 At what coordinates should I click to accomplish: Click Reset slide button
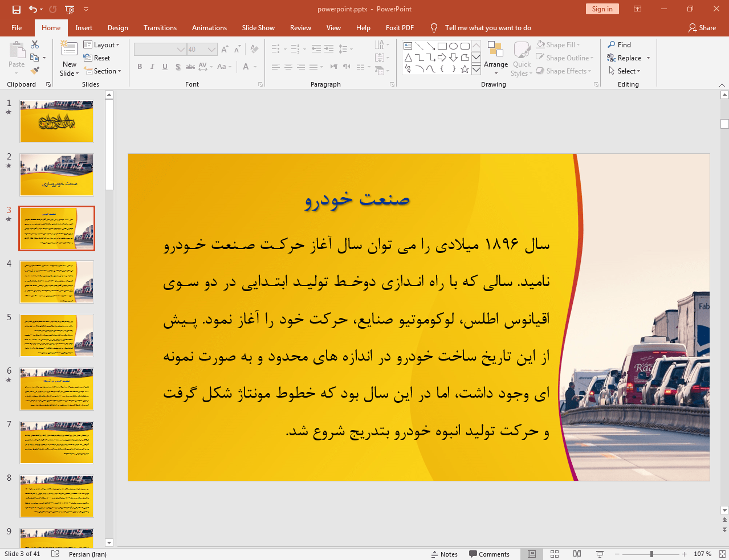pos(97,58)
